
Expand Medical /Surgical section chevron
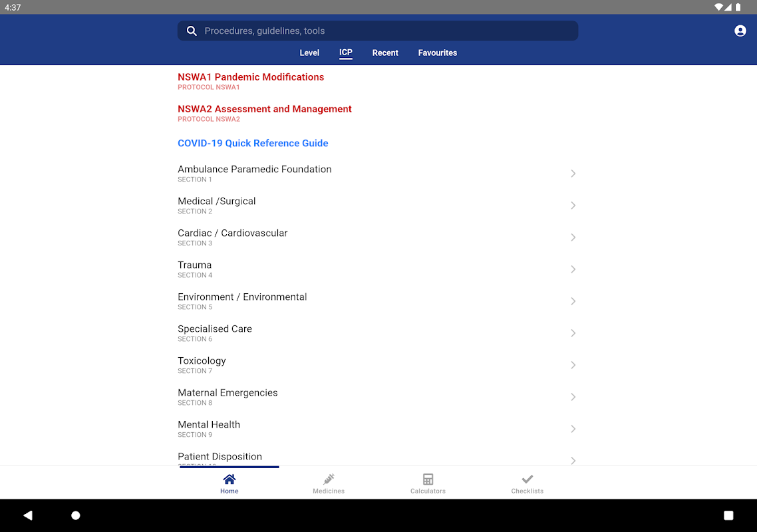point(573,205)
